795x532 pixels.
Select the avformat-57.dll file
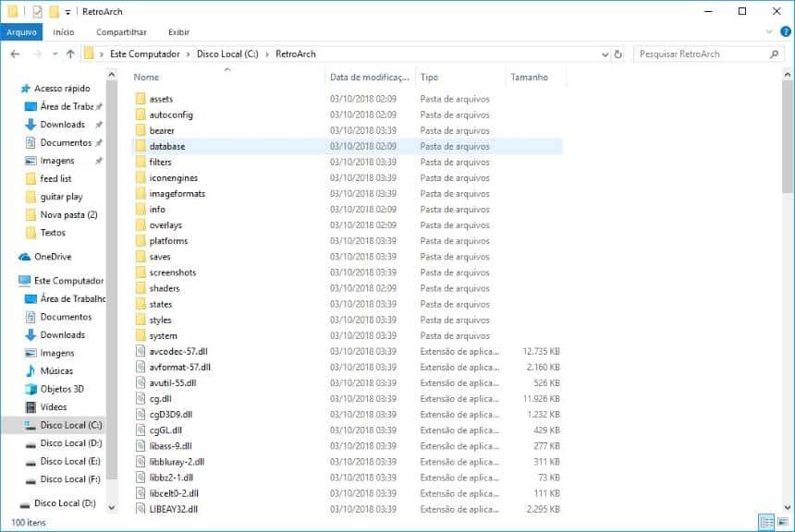(x=180, y=367)
